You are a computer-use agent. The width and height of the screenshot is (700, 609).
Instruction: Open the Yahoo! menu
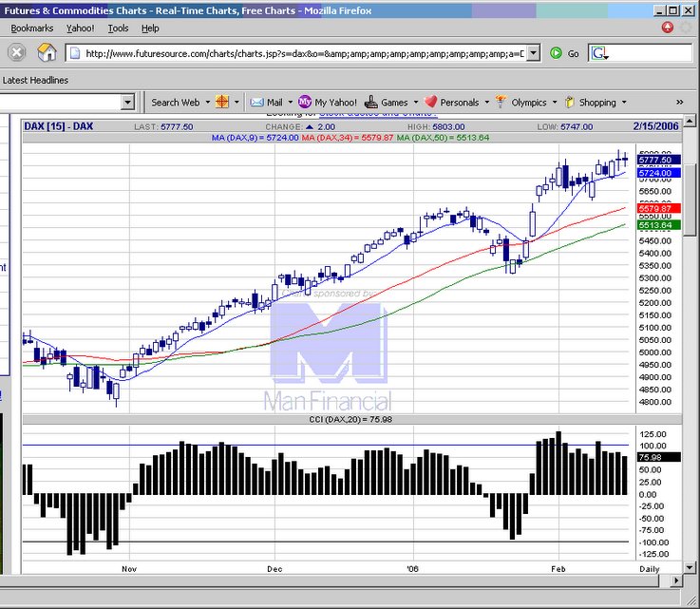coord(81,29)
